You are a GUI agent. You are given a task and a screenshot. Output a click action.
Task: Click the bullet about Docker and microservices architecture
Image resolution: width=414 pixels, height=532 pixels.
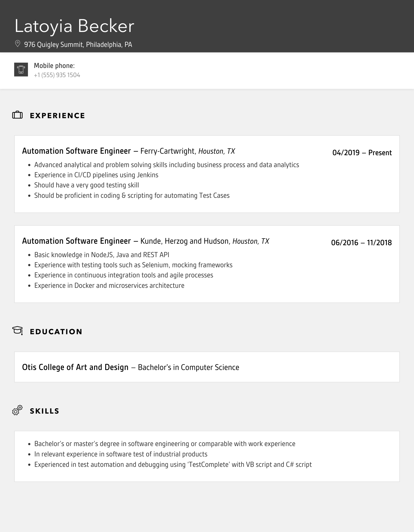coord(109,286)
